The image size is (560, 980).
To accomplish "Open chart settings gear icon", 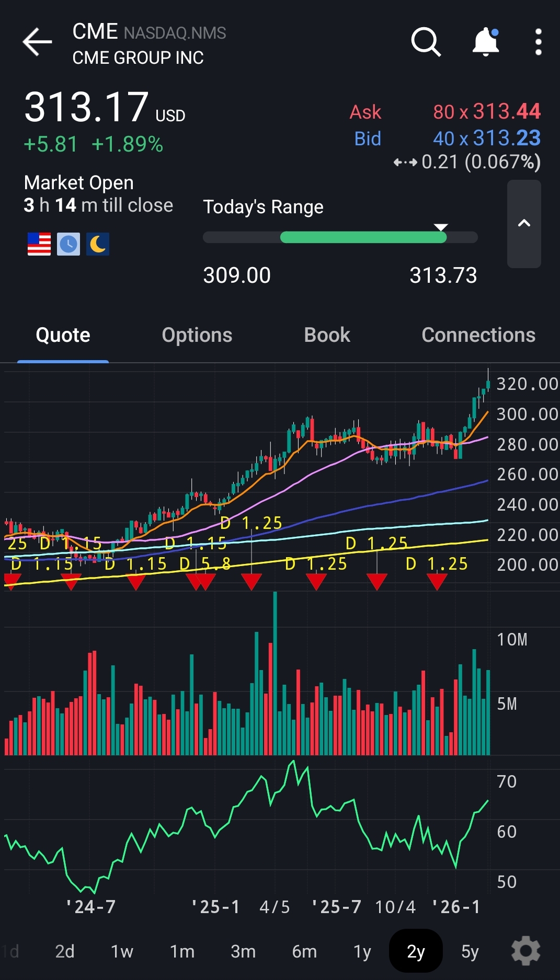I will [525, 951].
